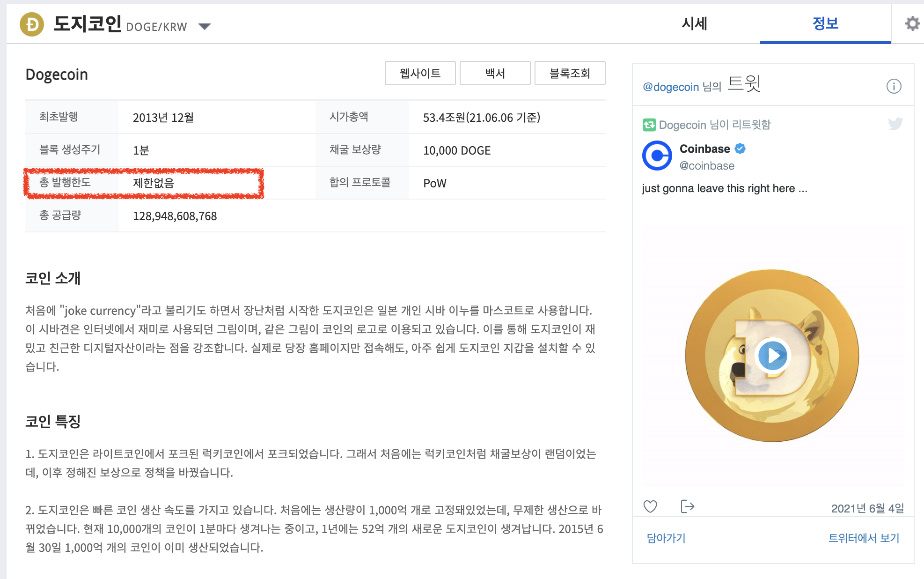Select the 2013년 12월 launch date value

(163, 118)
